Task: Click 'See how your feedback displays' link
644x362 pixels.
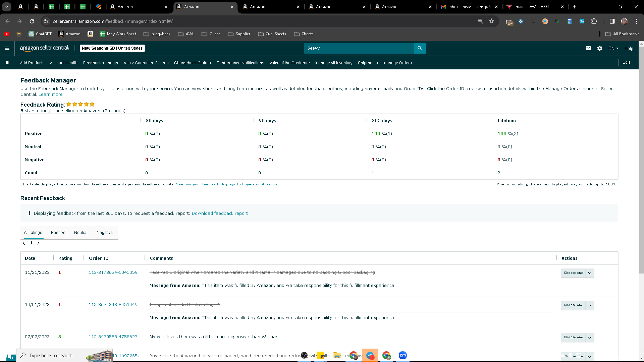Action: (227, 184)
